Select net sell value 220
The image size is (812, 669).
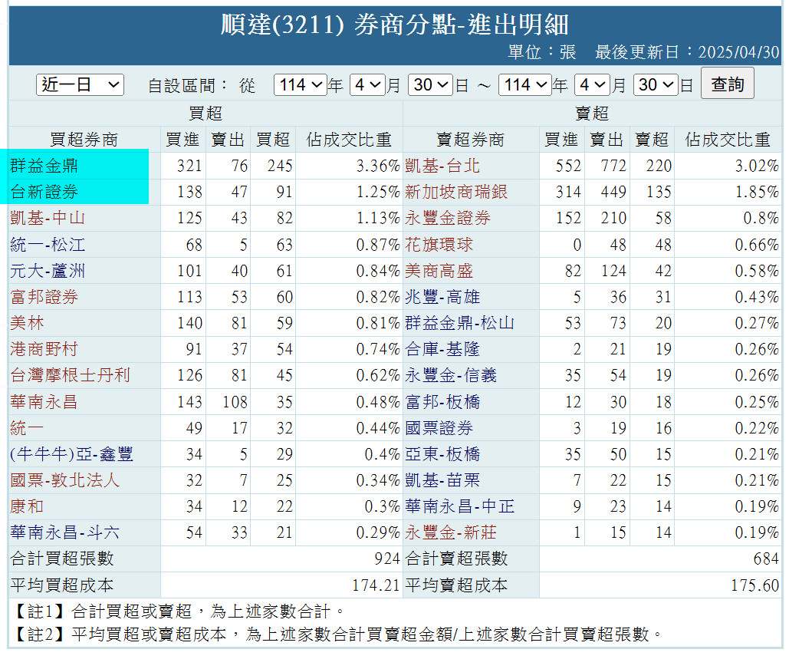(x=659, y=166)
